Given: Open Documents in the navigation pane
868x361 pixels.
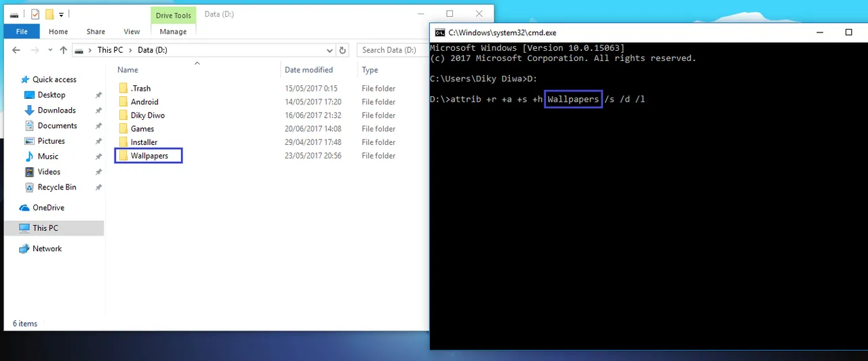Looking at the screenshot, I should pyautogui.click(x=57, y=126).
